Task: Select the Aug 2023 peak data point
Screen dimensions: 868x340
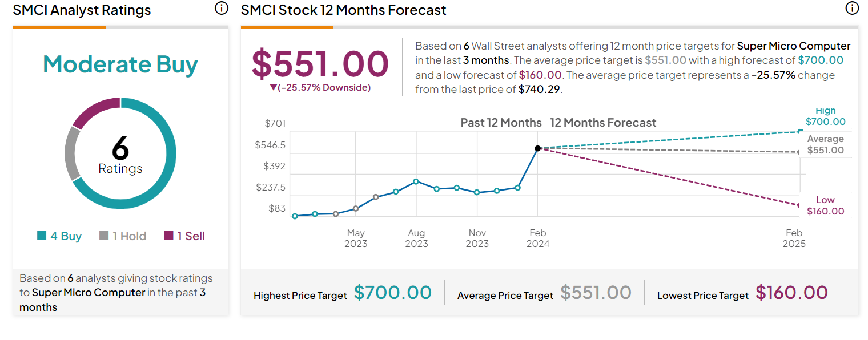Action: [416, 181]
